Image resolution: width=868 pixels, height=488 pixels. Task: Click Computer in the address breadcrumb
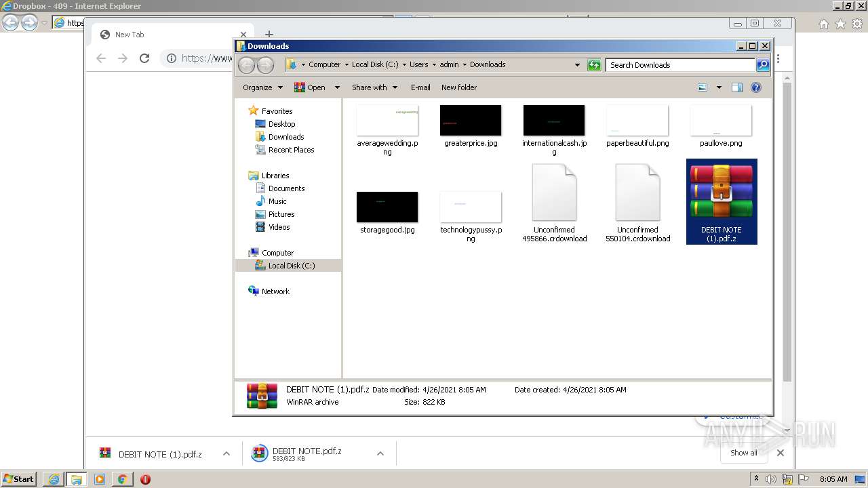pos(325,64)
